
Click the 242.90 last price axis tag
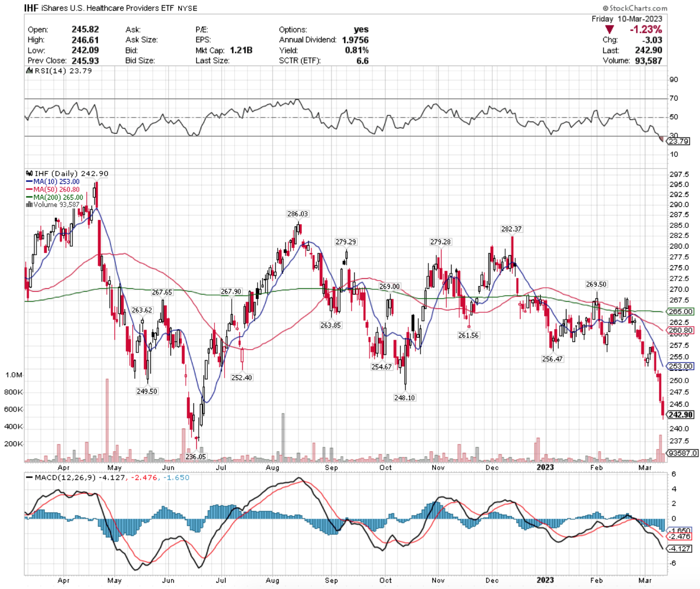point(680,415)
